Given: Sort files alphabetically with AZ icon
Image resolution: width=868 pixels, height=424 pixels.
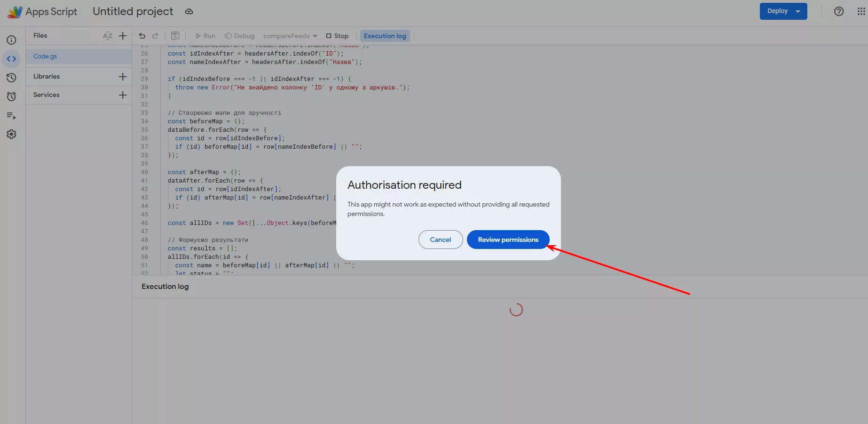Looking at the screenshot, I should pos(108,36).
